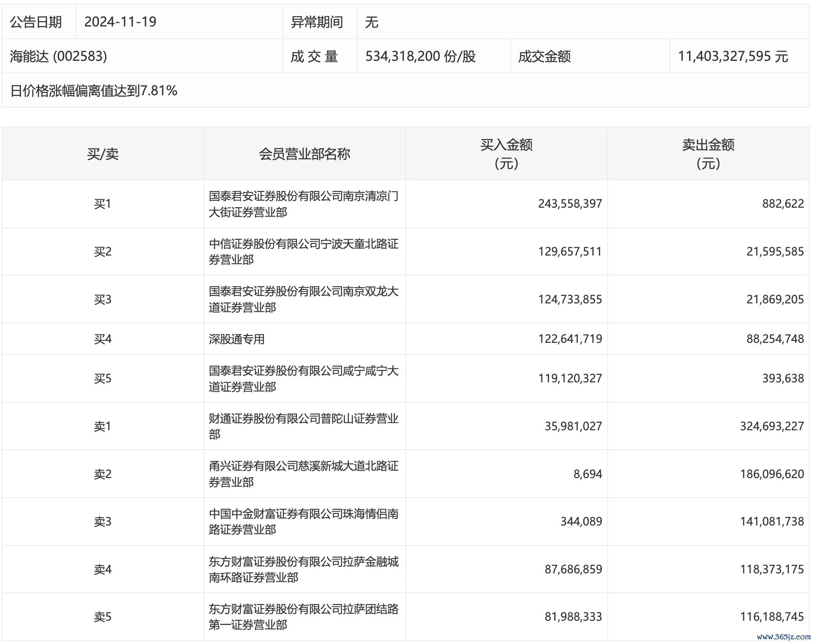Click buy amount 119,120,327
The width and height of the screenshot is (814, 644).
(570, 379)
